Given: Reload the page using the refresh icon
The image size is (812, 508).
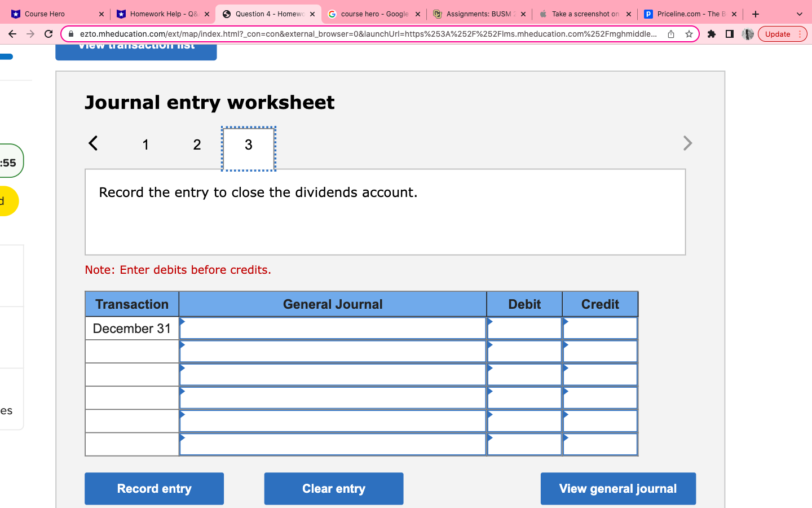Looking at the screenshot, I should pos(48,34).
